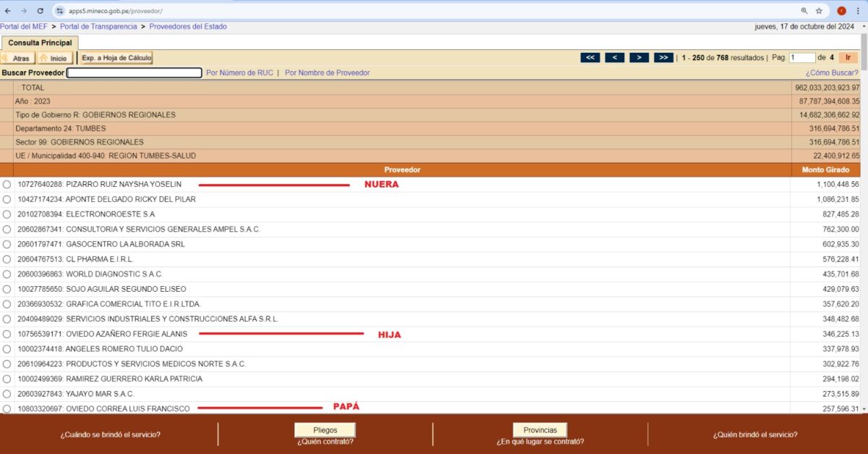Image resolution: width=868 pixels, height=454 pixels.
Task: Click the vertical page scrollbar
Action: click(864, 217)
